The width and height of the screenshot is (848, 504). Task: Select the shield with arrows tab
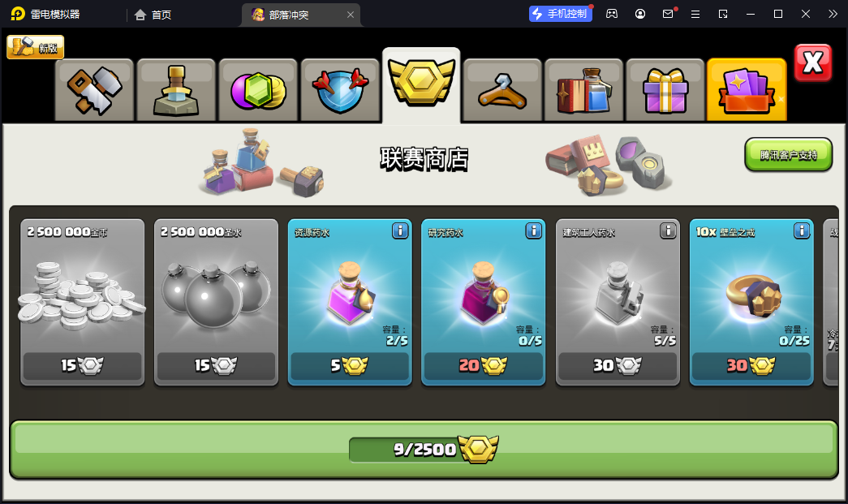pos(340,90)
